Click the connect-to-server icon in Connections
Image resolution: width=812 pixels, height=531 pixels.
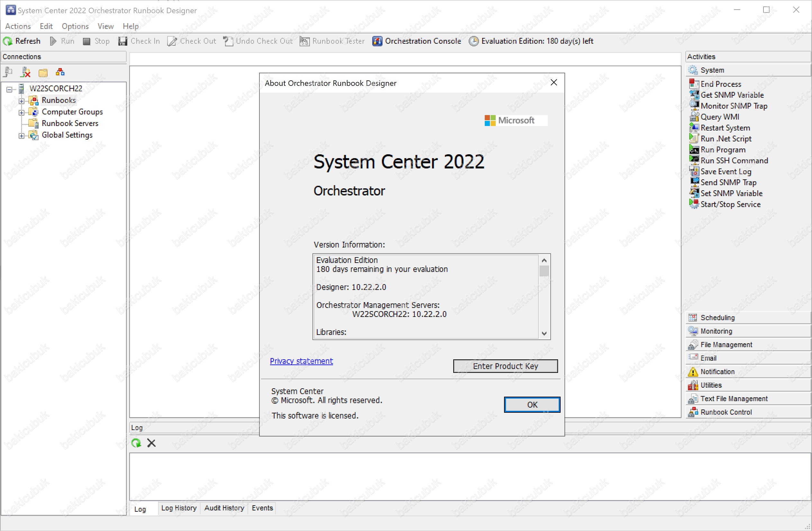(x=8, y=72)
